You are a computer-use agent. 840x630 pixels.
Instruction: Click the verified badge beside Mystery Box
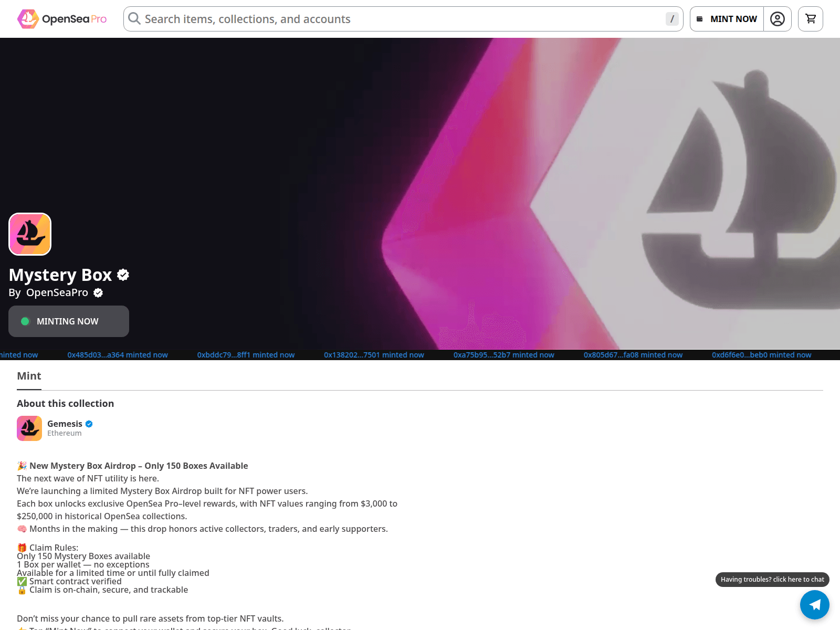[123, 275]
